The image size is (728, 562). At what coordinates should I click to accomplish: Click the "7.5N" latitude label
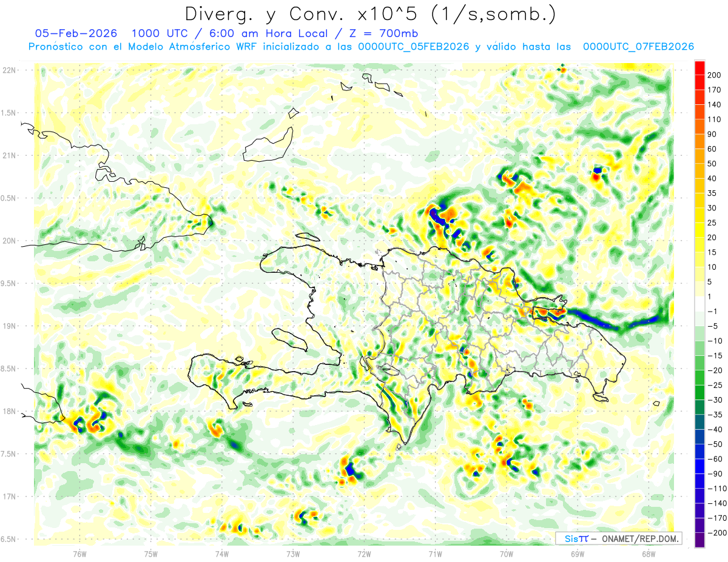(8, 454)
